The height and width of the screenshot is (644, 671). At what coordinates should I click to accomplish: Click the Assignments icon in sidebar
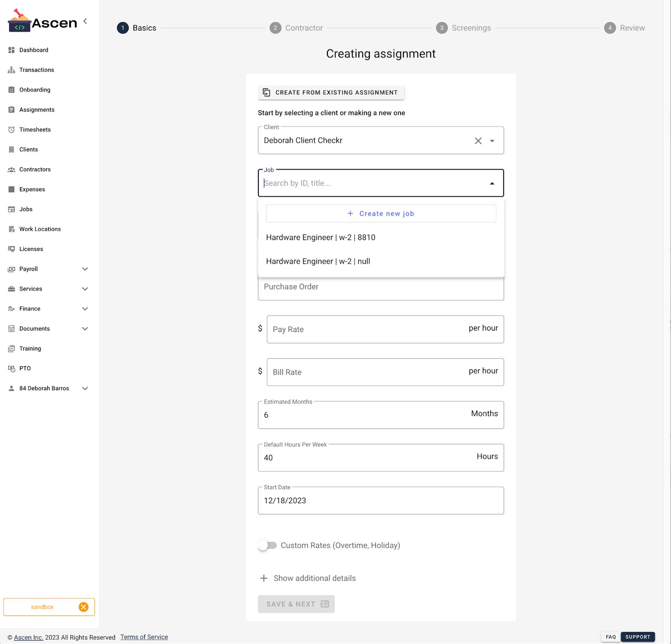pos(11,110)
